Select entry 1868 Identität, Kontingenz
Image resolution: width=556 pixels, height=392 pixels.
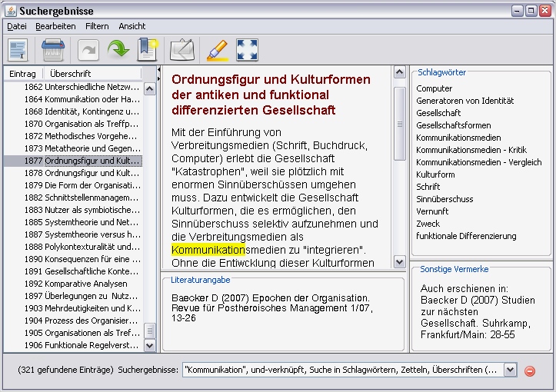73,111
